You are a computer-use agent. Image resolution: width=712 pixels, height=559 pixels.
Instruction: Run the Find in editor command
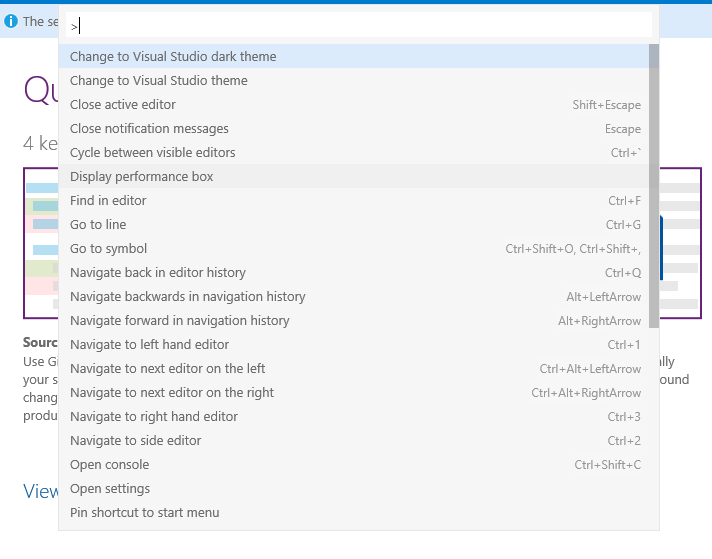pyautogui.click(x=108, y=201)
